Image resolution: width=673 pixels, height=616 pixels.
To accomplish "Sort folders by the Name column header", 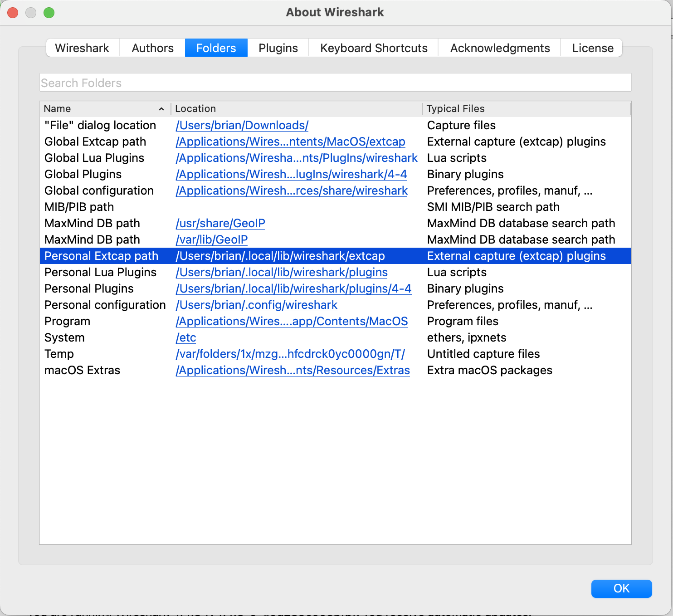I will point(105,109).
